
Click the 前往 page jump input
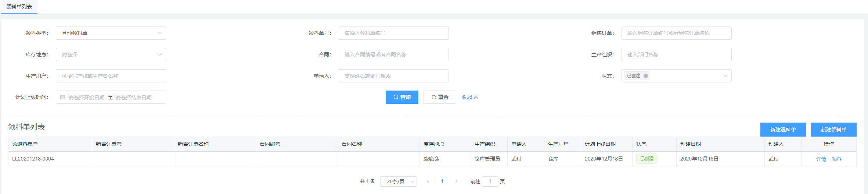click(x=490, y=181)
